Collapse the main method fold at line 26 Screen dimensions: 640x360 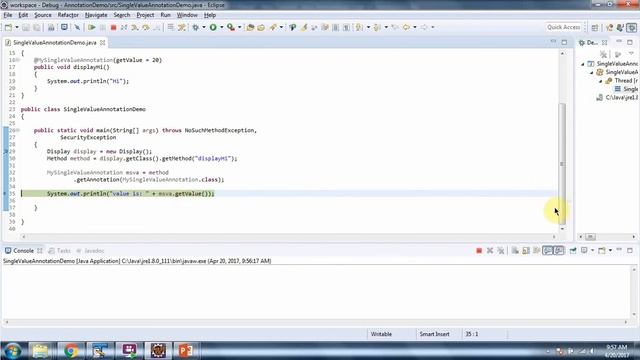[18, 130]
